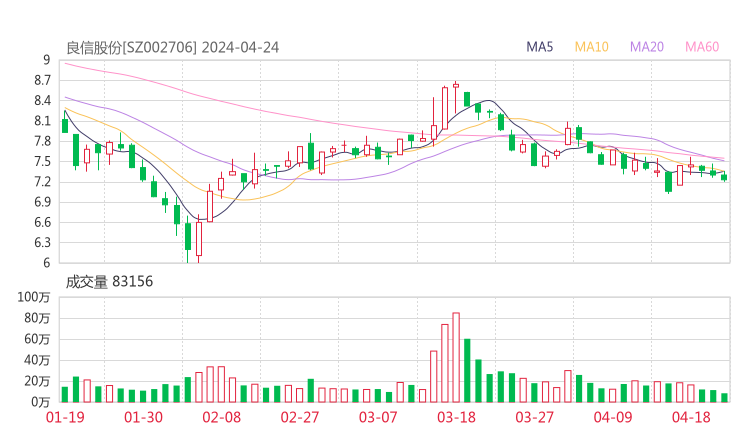Select the tallest red volume bar

pos(456,357)
